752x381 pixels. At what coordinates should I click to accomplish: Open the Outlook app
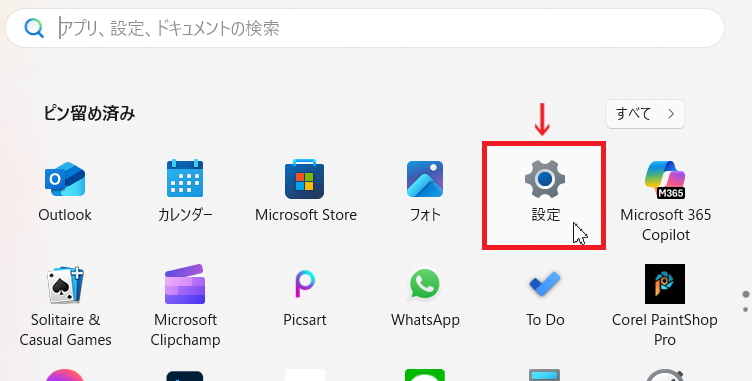[65, 192]
